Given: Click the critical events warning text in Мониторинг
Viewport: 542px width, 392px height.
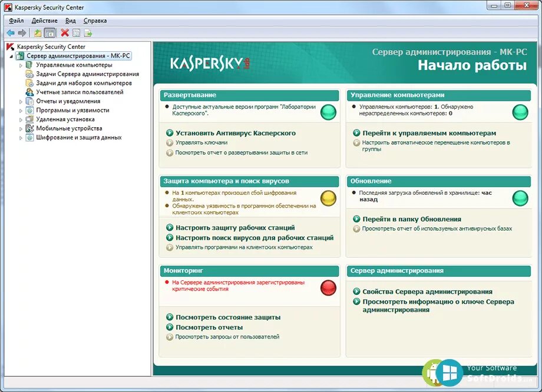Looking at the screenshot, I should [x=238, y=285].
